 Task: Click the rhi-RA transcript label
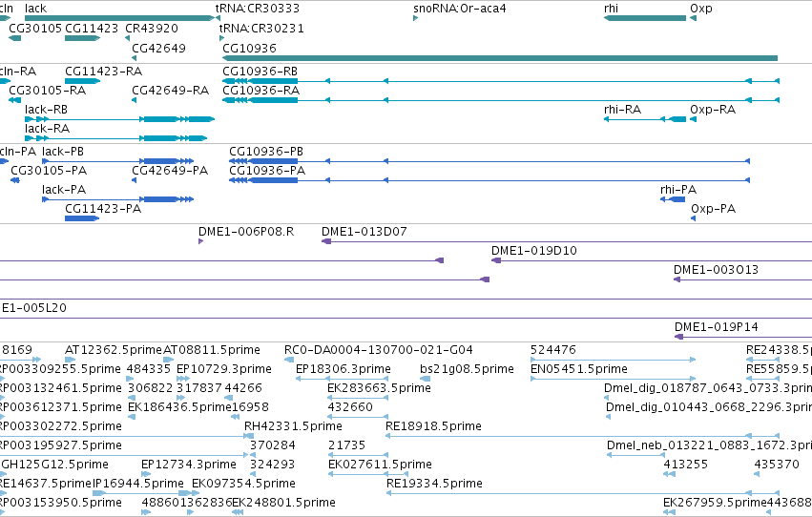(x=622, y=109)
